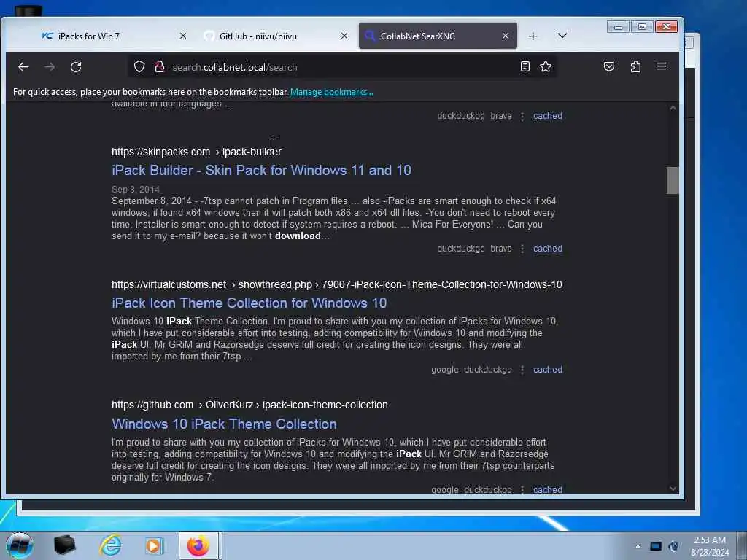Open cached link for the topmost result
The height and width of the screenshot is (560, 747).
pyautogui.click(x=547, y=116)
